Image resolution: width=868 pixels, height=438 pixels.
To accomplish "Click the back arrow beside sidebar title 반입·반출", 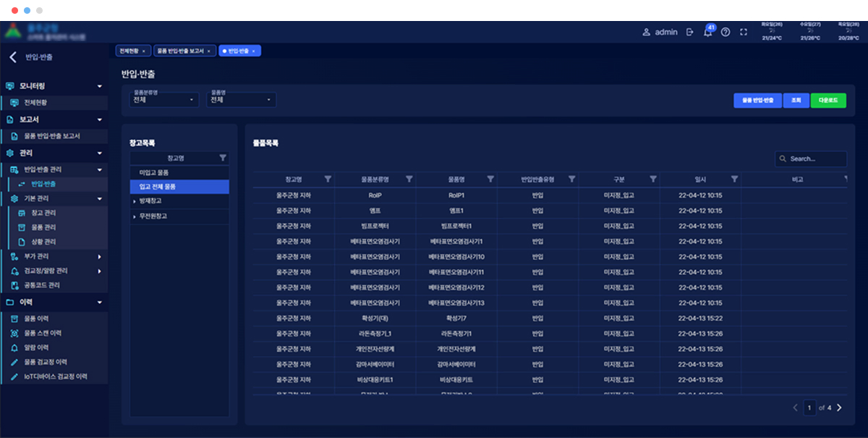I will point(12,57).
